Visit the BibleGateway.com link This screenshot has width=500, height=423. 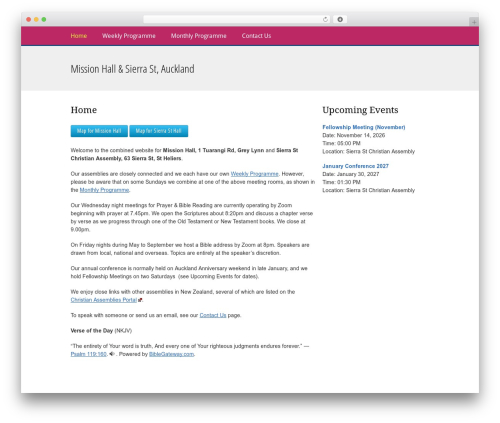(x=171, y=354)
